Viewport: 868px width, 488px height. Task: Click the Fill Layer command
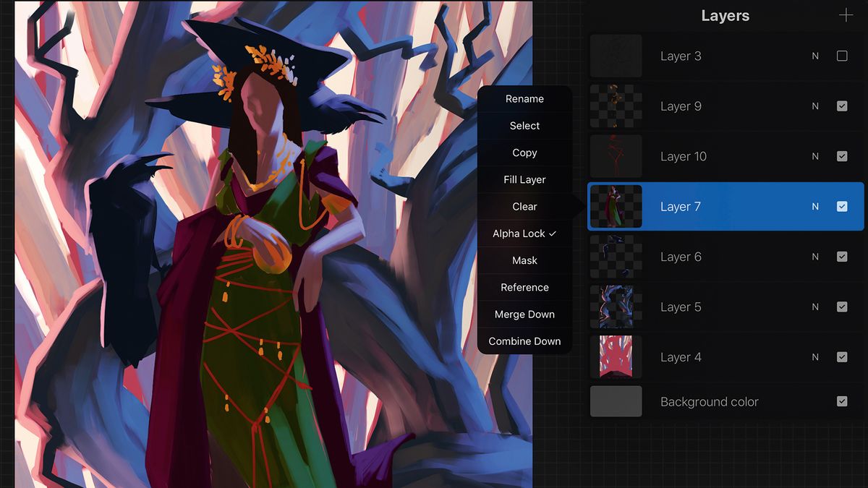point(524,179)
